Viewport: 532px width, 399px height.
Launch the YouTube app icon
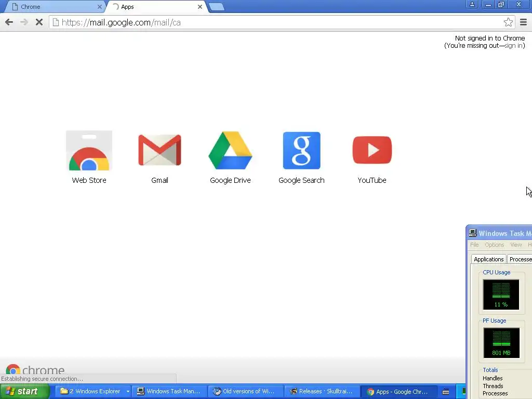click(x=372, y=150)
